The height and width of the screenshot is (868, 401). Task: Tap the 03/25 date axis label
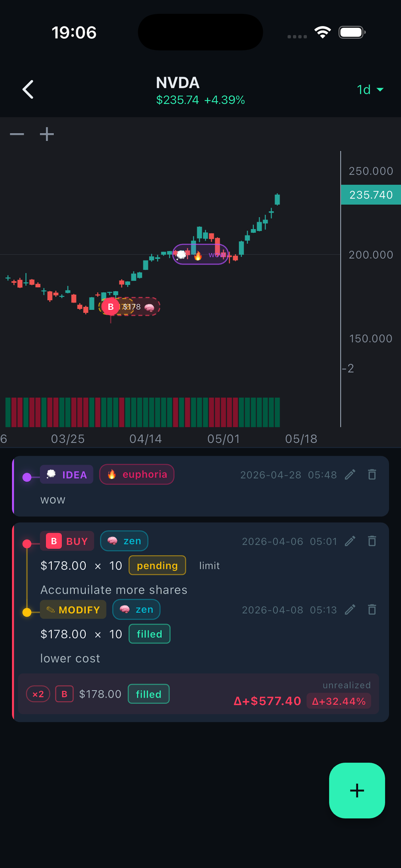[x=68, y=439]
